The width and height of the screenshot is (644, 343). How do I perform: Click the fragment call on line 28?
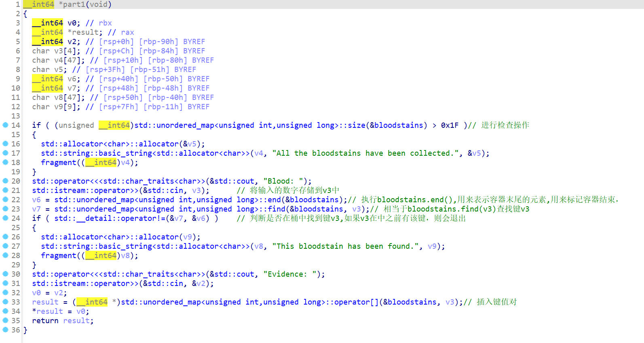click(59, 256)
